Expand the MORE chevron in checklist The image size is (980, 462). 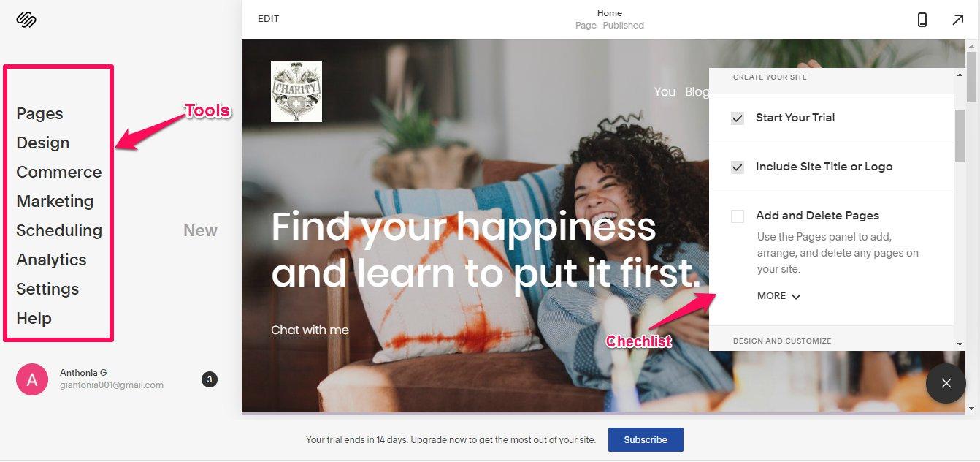point(779,296)
